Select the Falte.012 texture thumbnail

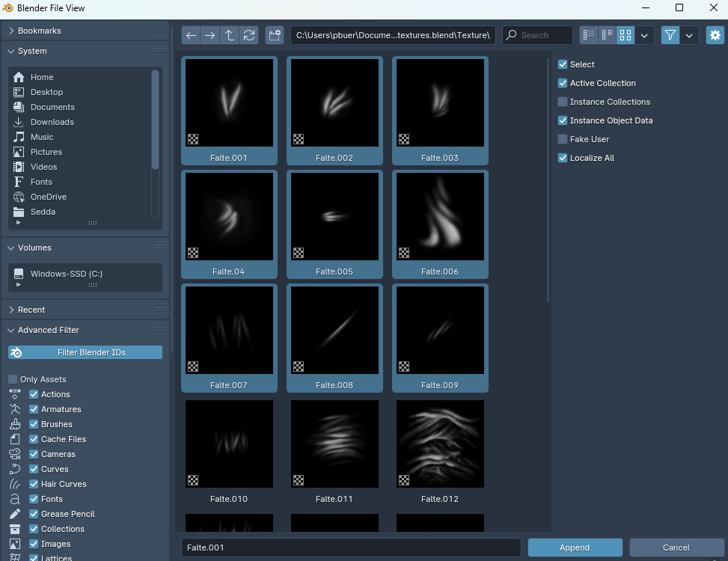(440, 444)
